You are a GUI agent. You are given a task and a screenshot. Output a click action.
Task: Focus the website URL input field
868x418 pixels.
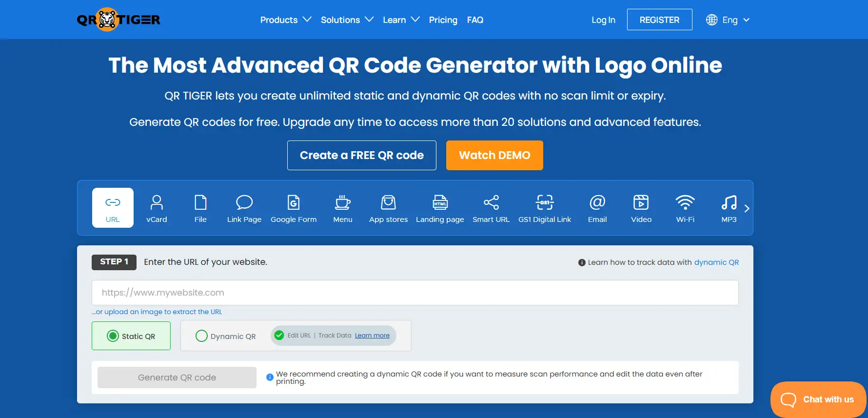click(414, 293)
